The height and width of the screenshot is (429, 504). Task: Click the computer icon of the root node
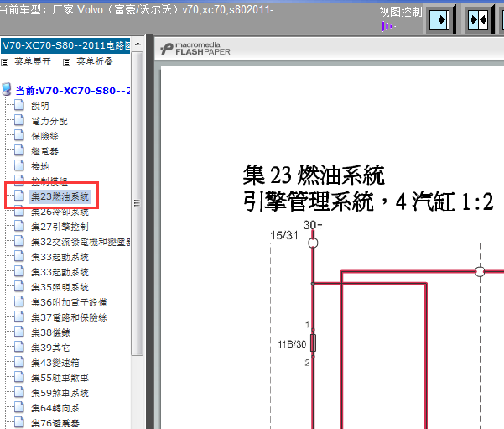click(x=7, y=90)
